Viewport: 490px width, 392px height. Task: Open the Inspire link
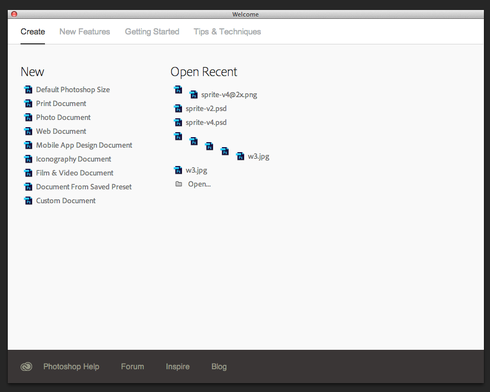178,367
